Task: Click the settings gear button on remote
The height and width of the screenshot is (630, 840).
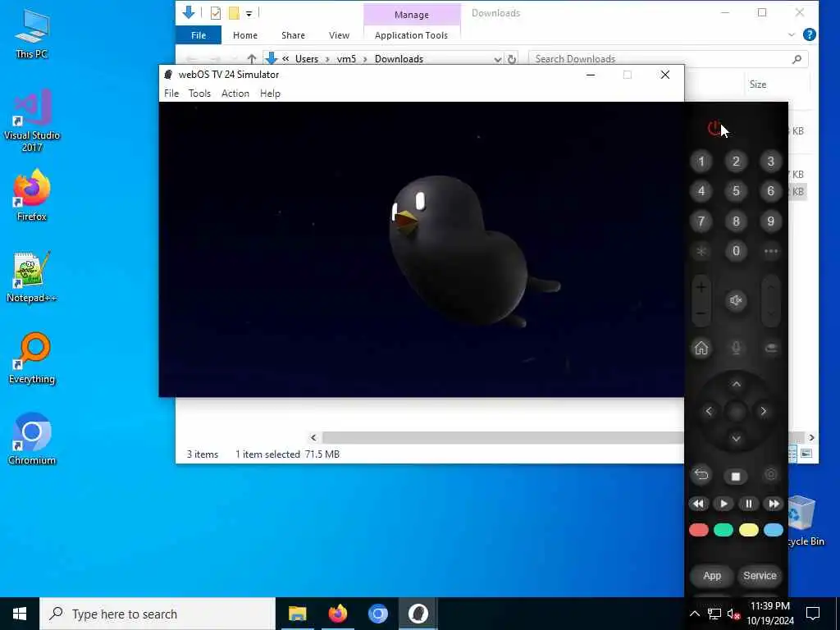Action: (x=771, y=475)
